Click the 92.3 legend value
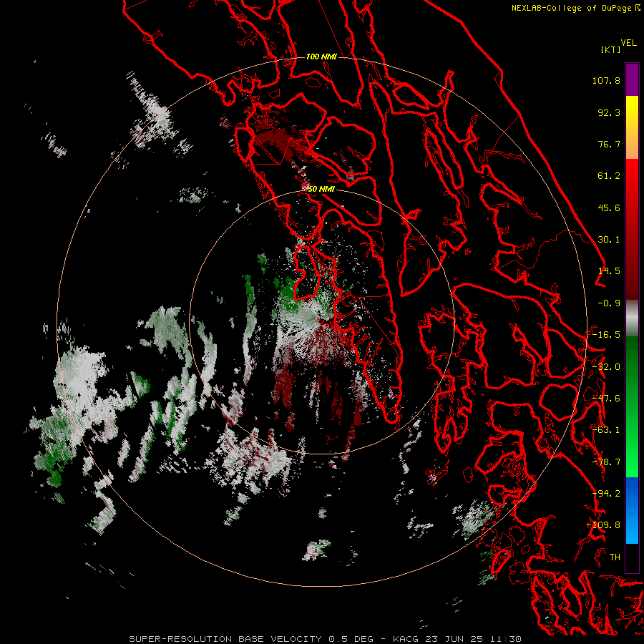Screen dimensions: 644x644 click(x=609, y=112)
